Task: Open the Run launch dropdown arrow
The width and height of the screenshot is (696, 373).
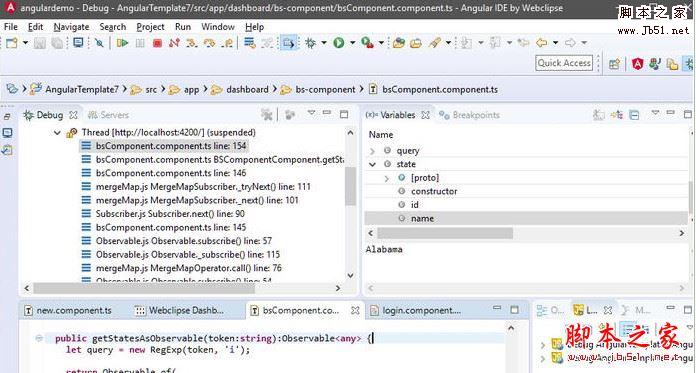Action: coord(352,43)
